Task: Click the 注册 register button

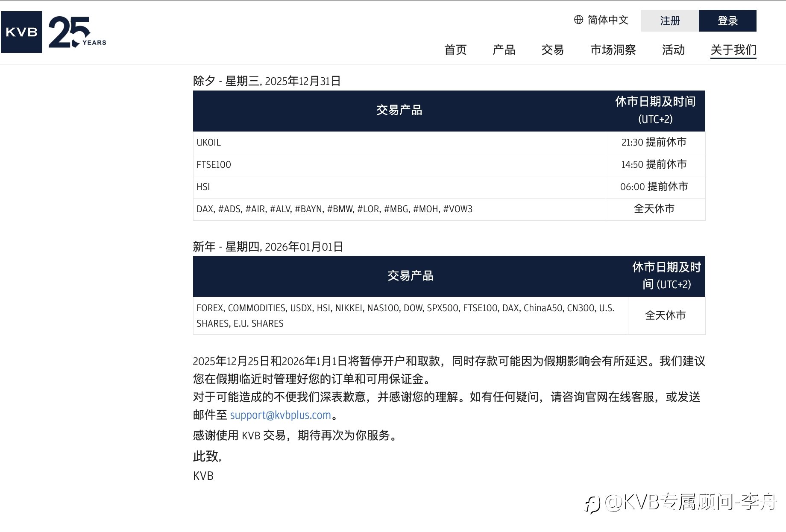Action: click(x=670, y=21)
